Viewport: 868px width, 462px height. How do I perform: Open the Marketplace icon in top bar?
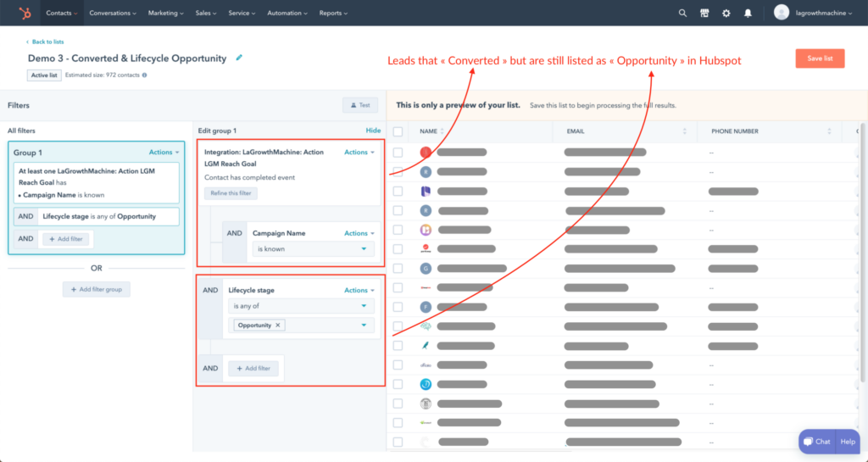pos(704,13)
